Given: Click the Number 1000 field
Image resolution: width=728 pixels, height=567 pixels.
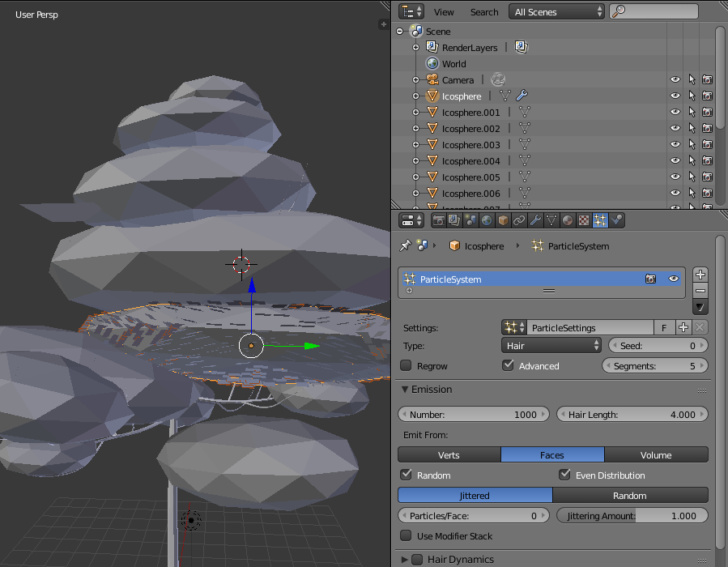Looking at the screenshot, I should coord(474,414).
